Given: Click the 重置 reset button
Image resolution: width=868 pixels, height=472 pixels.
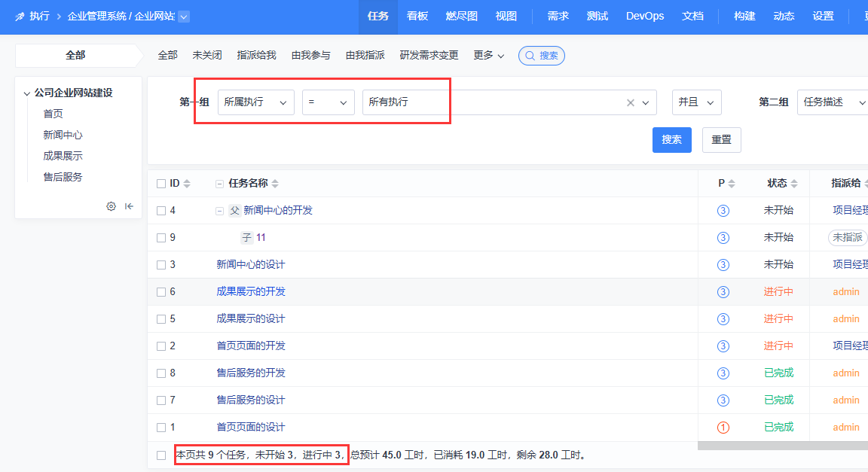Looking at the screenshot, I should pos(721,140).
